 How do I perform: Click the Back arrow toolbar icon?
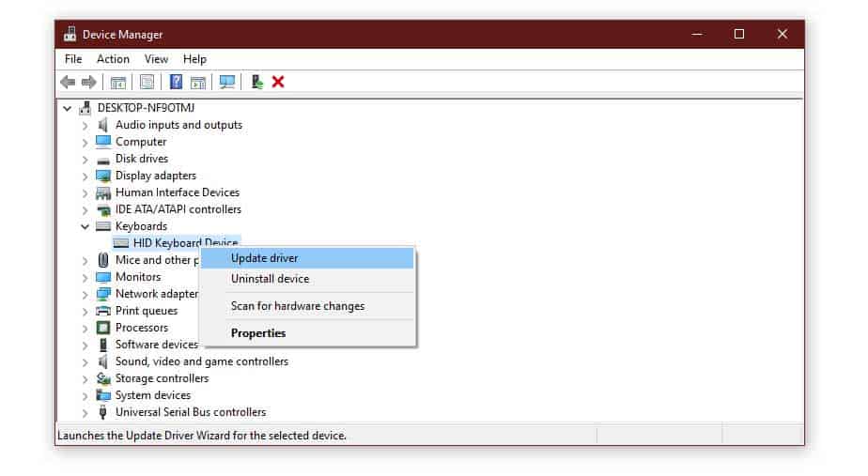68,83
